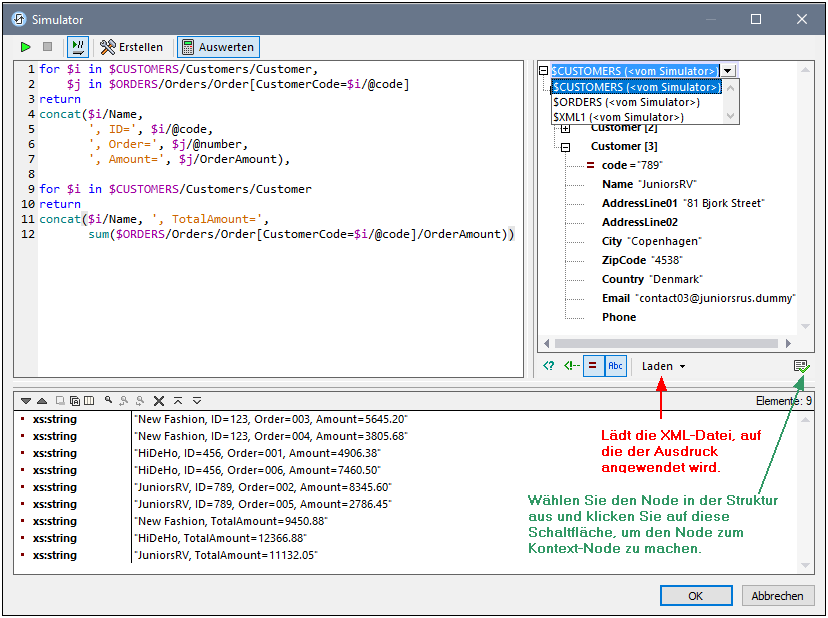Click the green run expression play icon
The image size is (828, 618).
click(26, 47)
